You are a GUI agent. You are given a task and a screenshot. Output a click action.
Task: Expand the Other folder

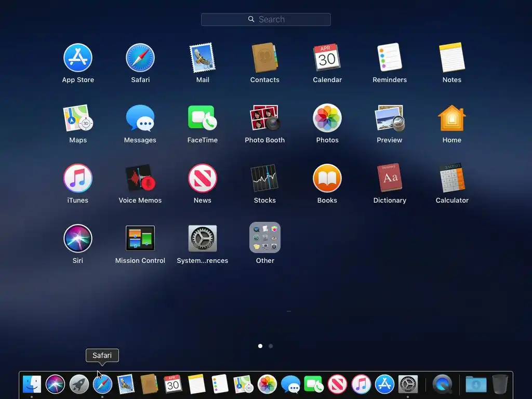coord(264,237)
